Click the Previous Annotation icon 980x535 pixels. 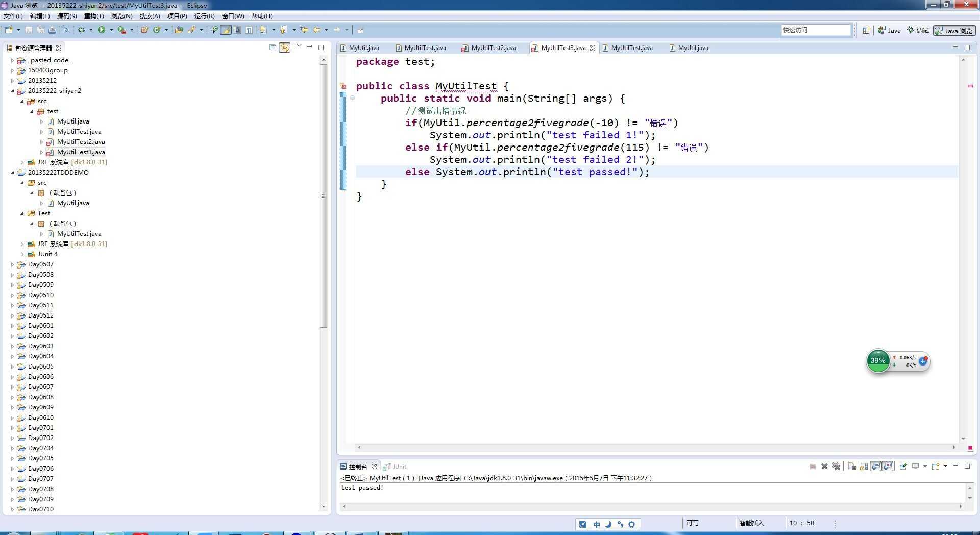tap(283, 30)
